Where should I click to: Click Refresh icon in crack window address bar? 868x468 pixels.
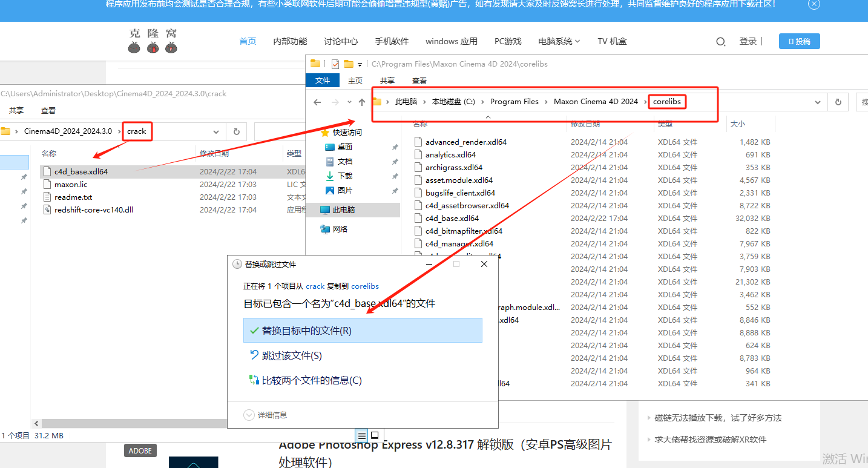[x=236, y=131]
